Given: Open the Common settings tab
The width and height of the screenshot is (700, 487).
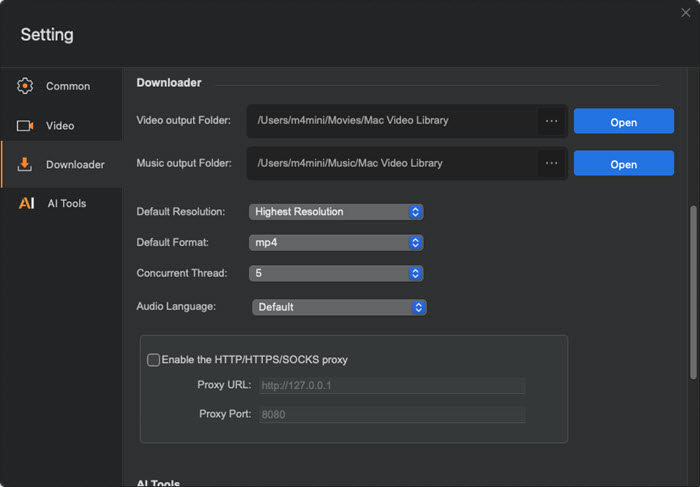Looking at the screenshot, I should tap(62, 86).
